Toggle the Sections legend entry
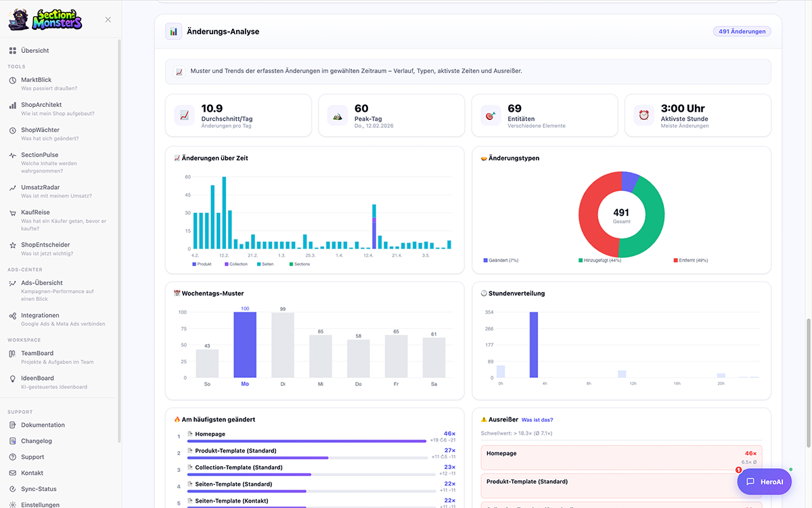 click(x=299, y=264)
